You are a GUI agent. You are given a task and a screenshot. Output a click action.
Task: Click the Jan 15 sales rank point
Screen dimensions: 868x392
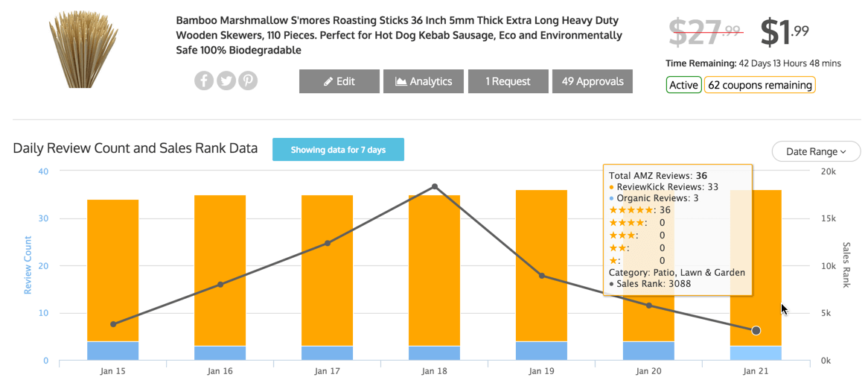tap(113, 324)
